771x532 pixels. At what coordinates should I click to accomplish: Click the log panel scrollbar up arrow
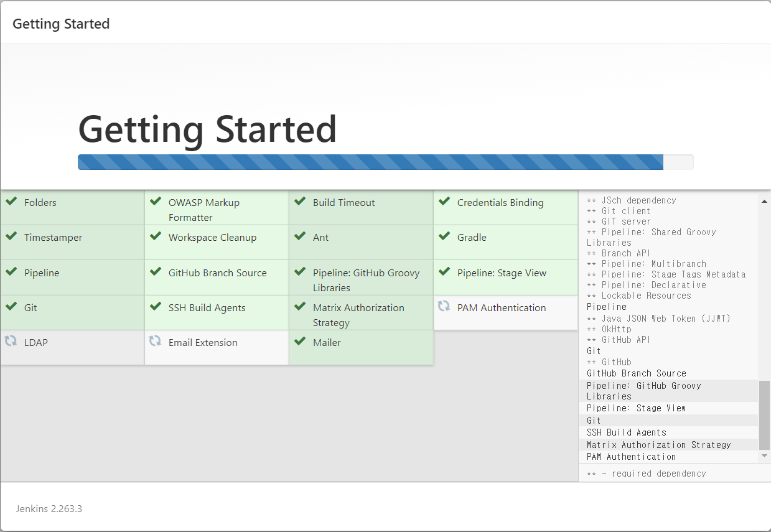(x=765, y=201)
